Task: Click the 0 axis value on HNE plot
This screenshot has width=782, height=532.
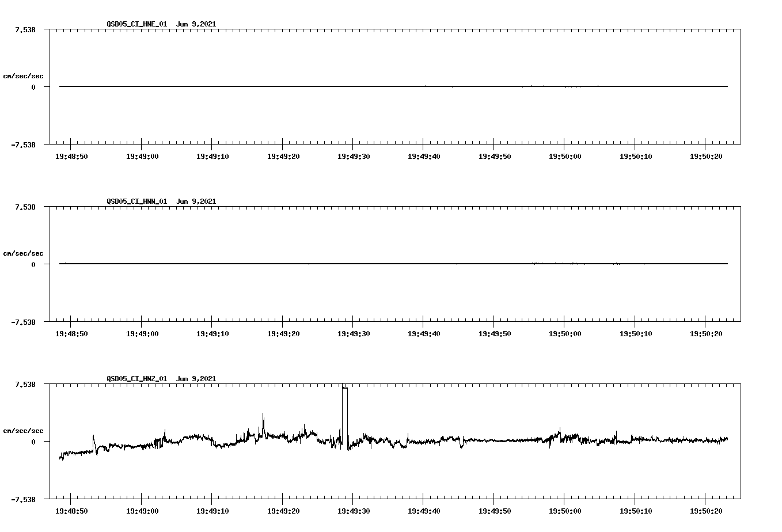Action: pos(33,88)
